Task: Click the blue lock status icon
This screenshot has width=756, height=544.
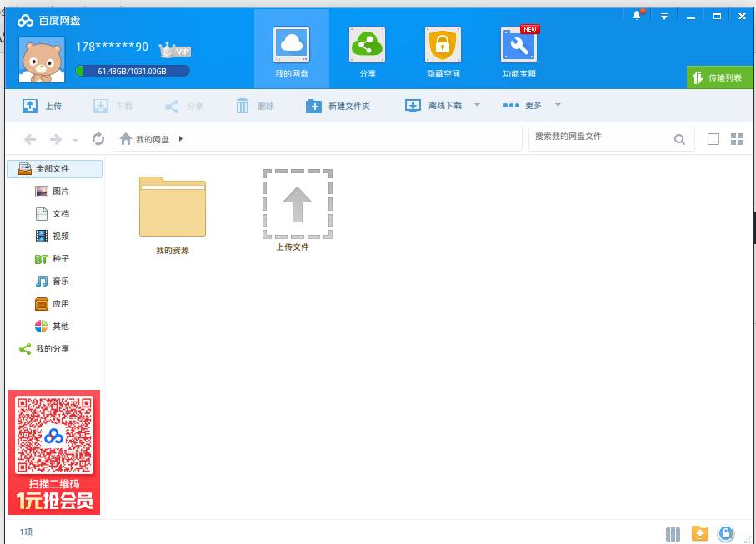Action: click(x=726, y=533)
